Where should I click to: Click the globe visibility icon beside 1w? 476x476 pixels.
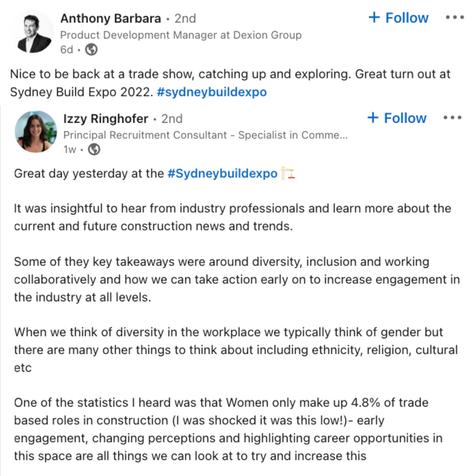[94, 149]
